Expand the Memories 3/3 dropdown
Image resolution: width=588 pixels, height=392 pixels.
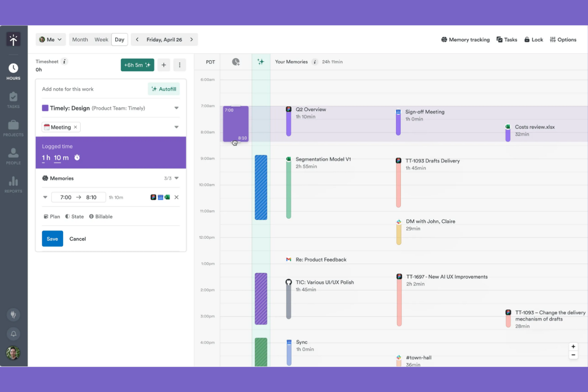coord(176,178)
